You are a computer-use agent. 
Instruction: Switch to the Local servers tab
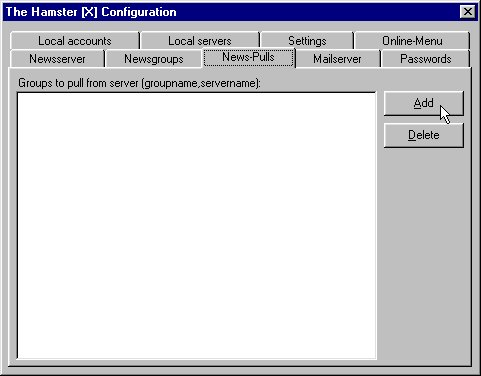tap(200, 41)
